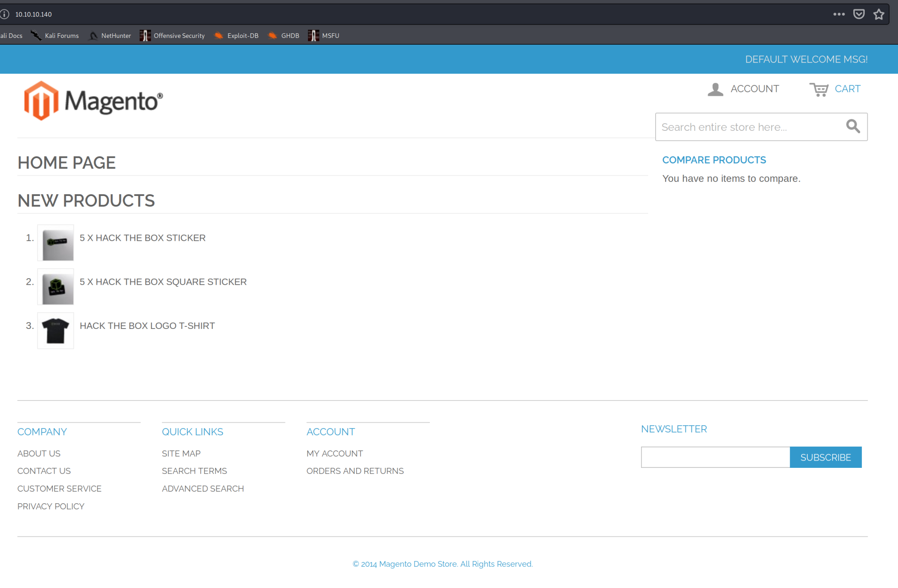This screenshot has height=588, width=898.
Task: Go to Orders and Returns
Action: click(355, 471)
